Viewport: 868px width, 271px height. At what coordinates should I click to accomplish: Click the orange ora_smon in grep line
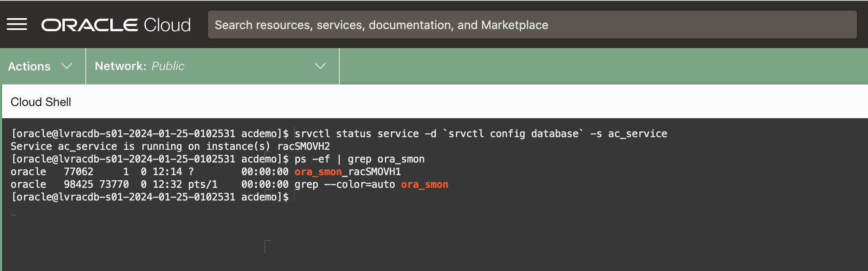tap(424, 184)
